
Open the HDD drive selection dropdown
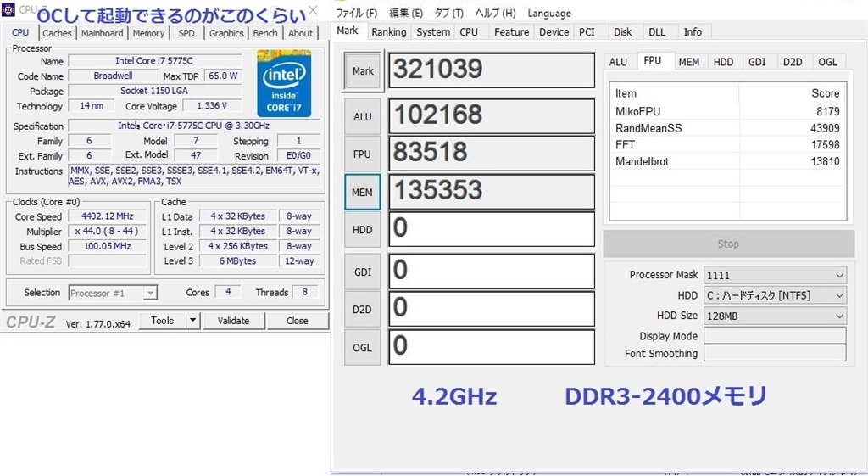(775, 295)
